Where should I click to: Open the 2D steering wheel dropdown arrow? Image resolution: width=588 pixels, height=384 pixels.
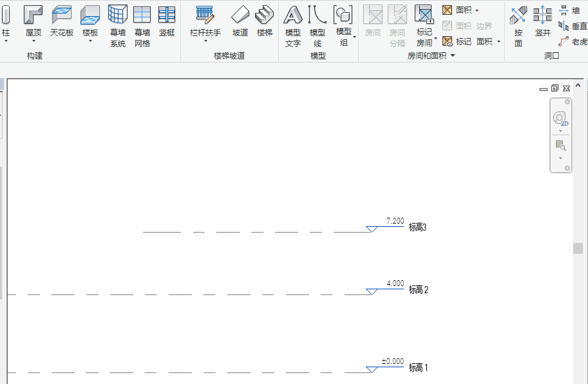[x=560, y=131]
